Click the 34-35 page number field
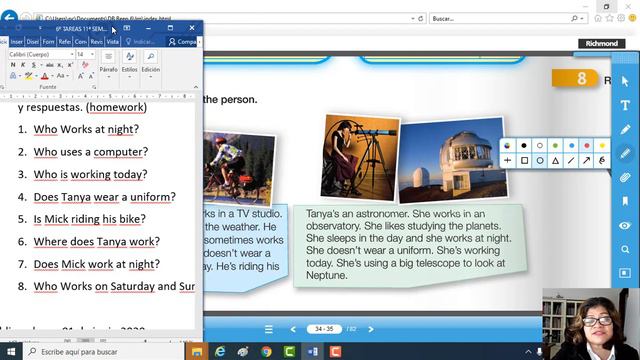 click(324, 329)
